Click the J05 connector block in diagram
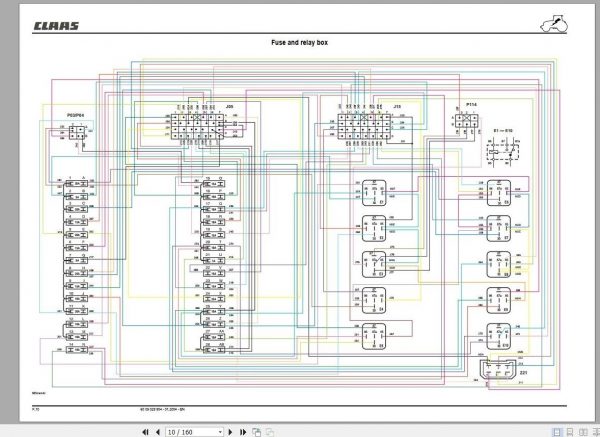The height and width of the screenshot is (437, 600). (197, 126)
